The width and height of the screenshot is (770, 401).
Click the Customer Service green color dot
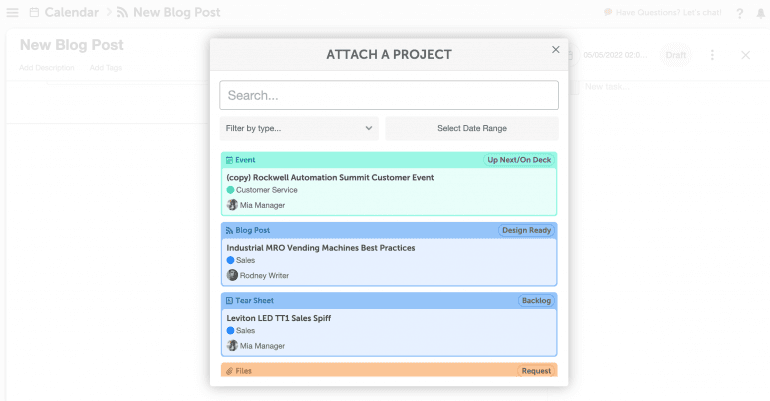[x=230, y=190]
